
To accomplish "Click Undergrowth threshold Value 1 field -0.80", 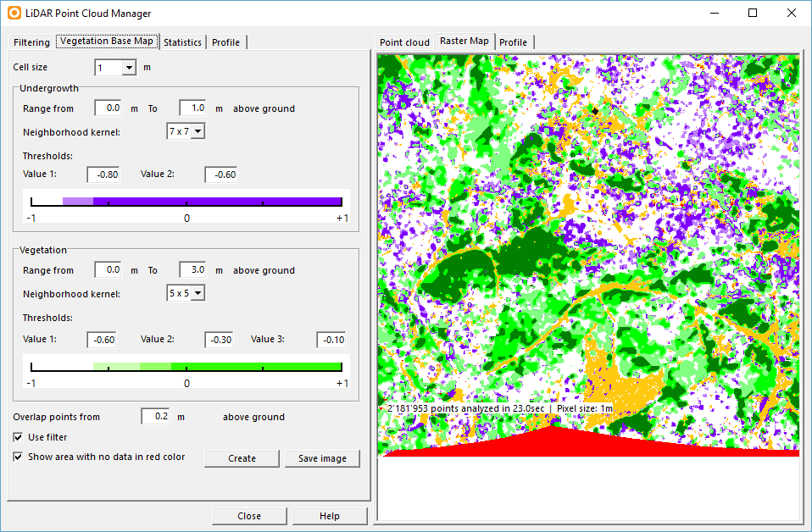I will 103,175.
